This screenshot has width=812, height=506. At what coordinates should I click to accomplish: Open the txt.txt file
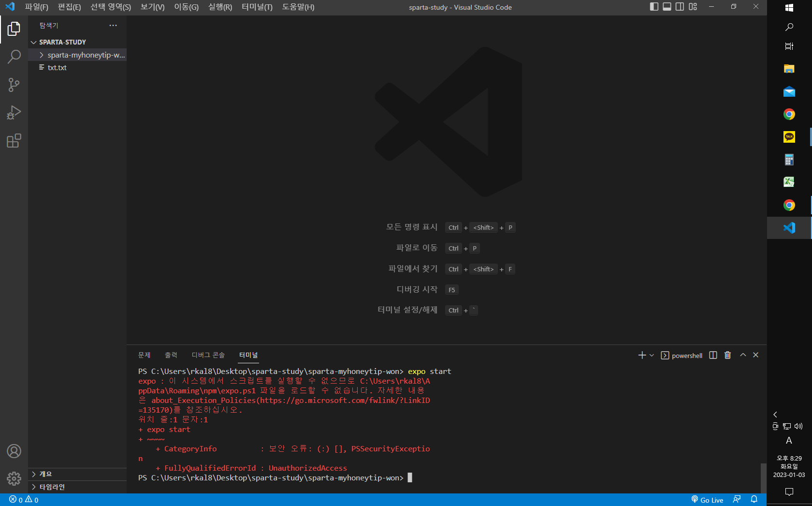tap(77, 68)
